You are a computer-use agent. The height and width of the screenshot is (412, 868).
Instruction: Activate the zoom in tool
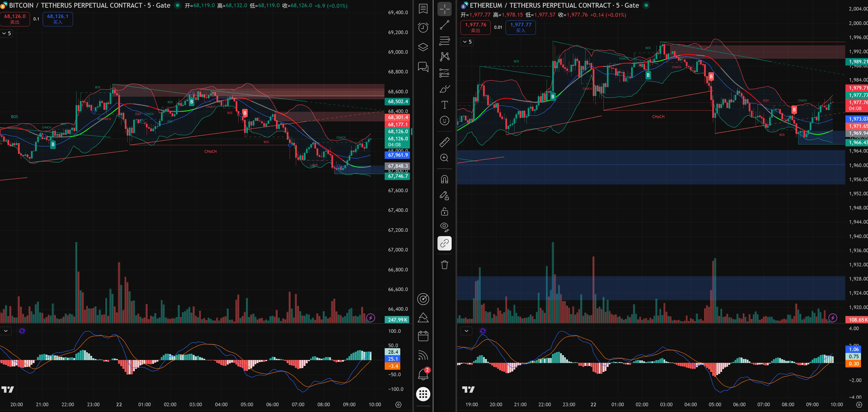pos(444,158)
